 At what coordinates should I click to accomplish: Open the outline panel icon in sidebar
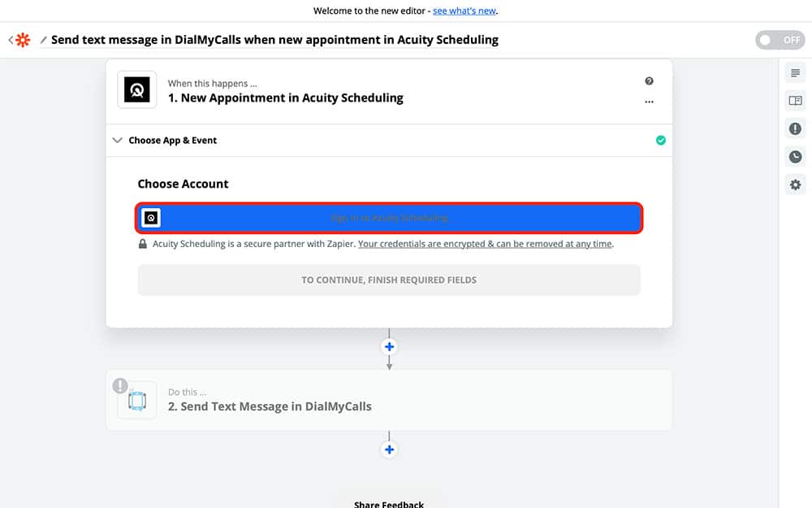pos(795,73)
